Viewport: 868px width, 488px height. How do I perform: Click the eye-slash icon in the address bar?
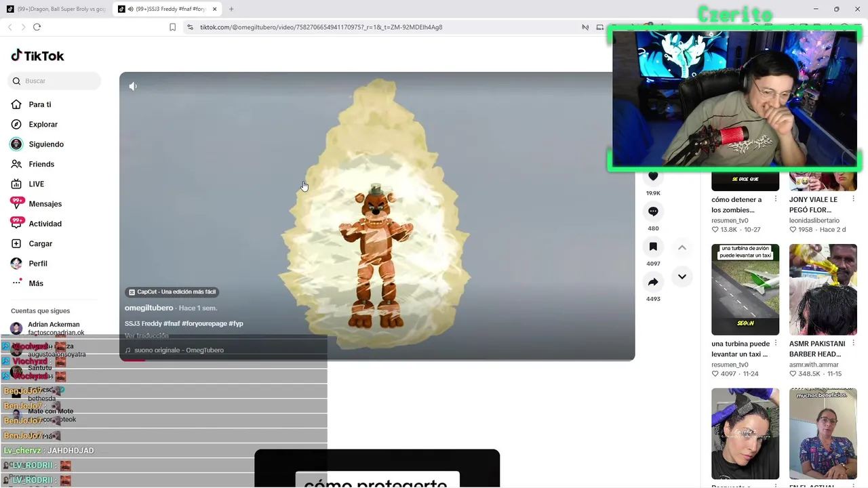[x=585, y=27]
